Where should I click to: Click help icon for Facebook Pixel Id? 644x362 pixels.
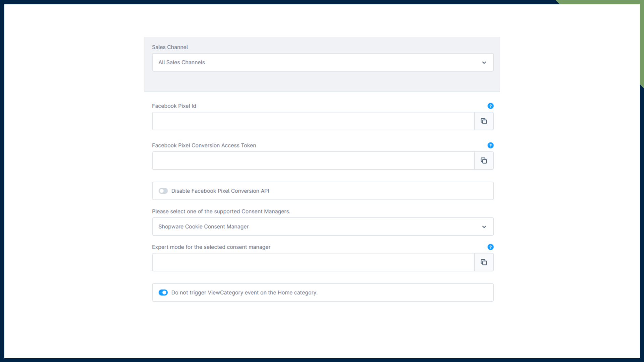pyautogui.click(x=490, y=106)
